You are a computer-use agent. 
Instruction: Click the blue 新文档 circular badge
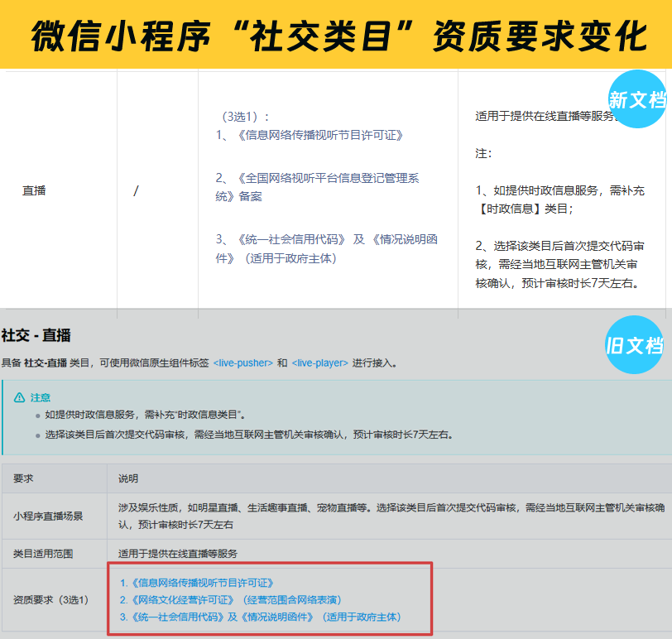tap(637, 99)
